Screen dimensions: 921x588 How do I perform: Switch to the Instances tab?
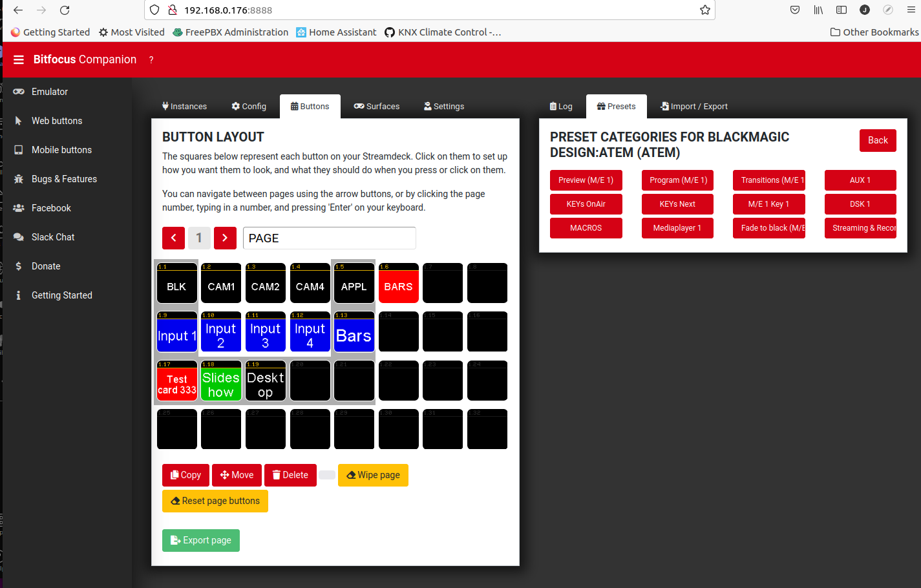184,107
